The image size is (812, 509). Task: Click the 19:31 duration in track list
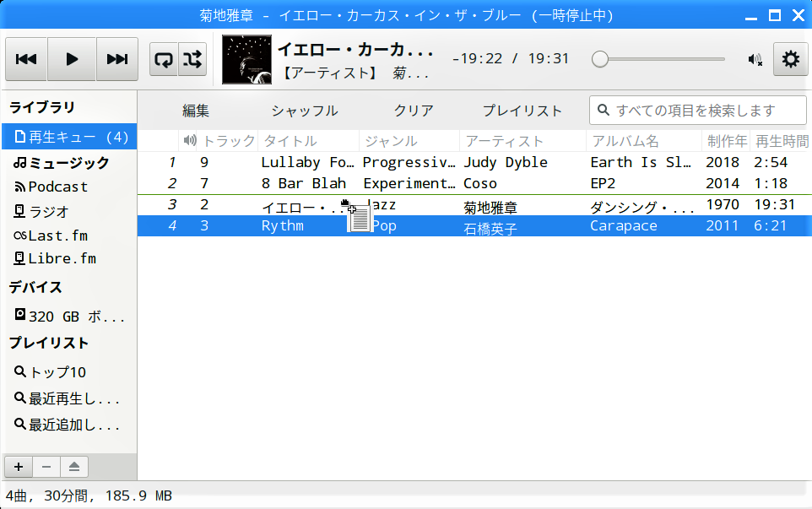click(774, 204)
